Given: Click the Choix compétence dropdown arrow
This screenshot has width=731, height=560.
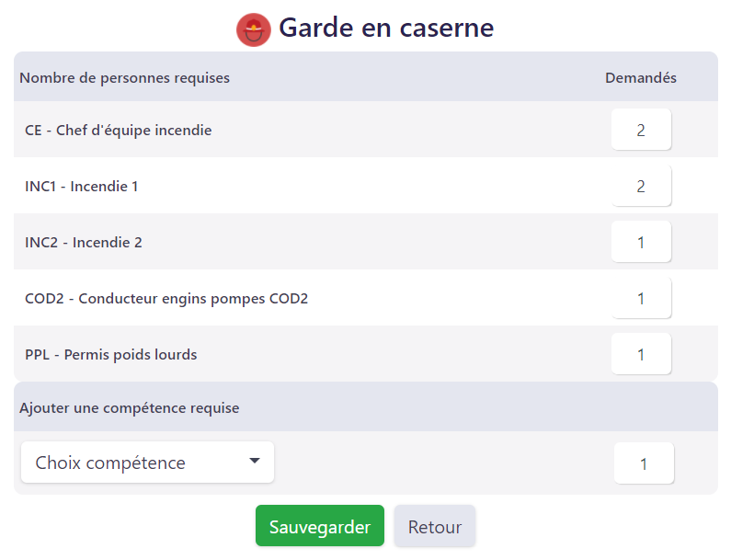Looking at the screenshot, I should pos(255,461).
